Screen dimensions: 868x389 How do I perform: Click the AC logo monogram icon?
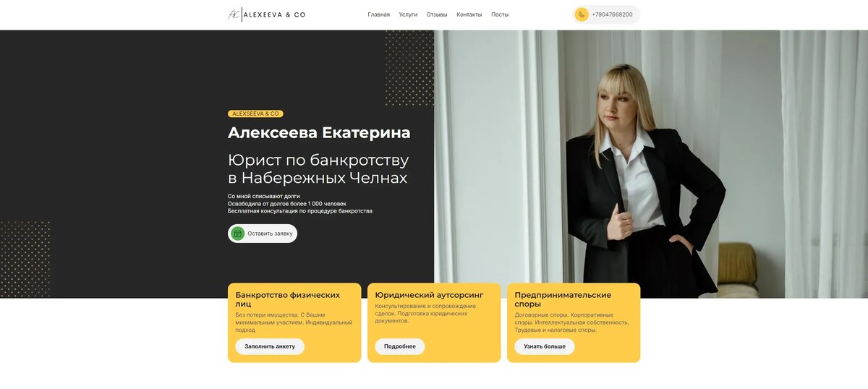(x=234, y=14)
